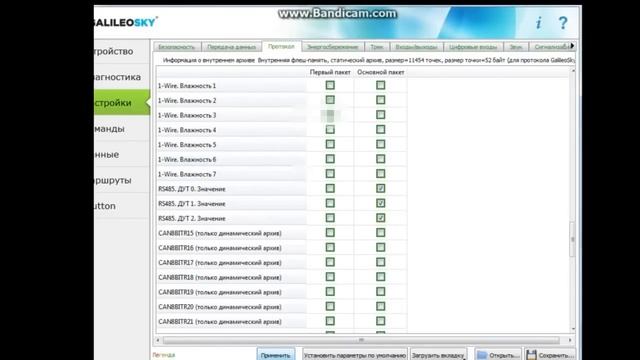The image size is (640, 360).
Task: Enable first packet for 1-Wire Влажность 1
Action: pos(330,85)
